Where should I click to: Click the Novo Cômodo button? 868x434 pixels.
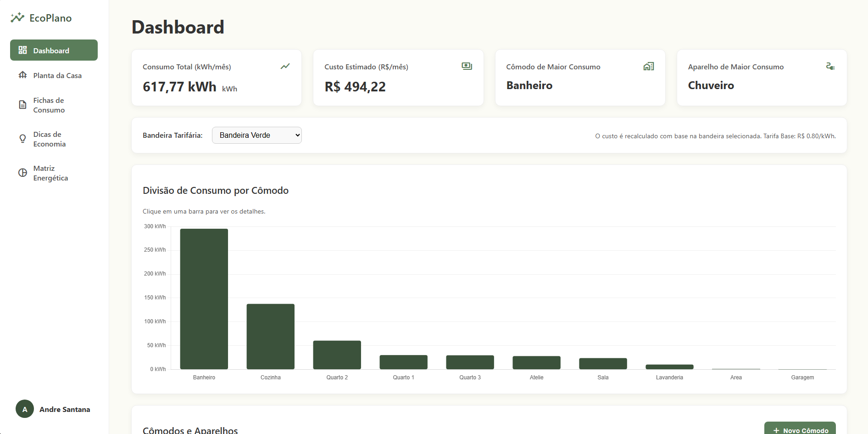tap(800, 429)
